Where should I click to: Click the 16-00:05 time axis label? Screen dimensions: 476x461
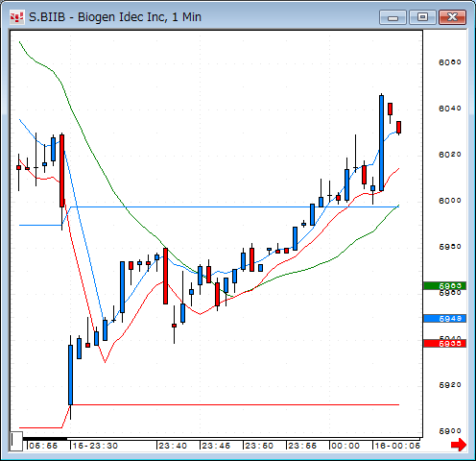pos(397,446)
